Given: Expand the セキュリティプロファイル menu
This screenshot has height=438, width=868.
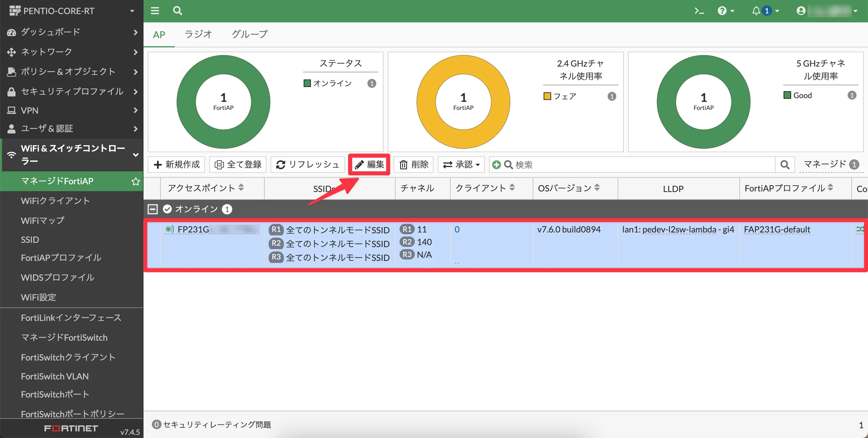Looking at the screenshot, I should point(72,91).
